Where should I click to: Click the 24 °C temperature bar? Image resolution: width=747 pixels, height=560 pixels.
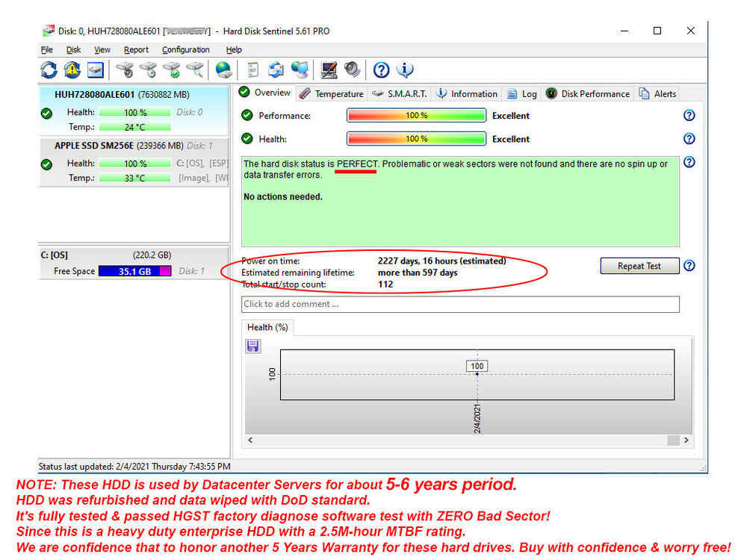134,127
